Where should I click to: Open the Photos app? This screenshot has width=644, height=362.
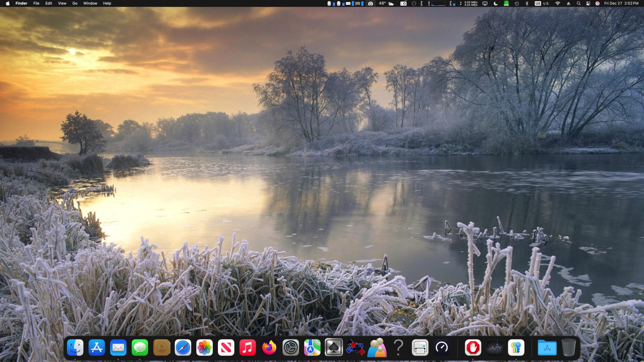click(204, 348)
